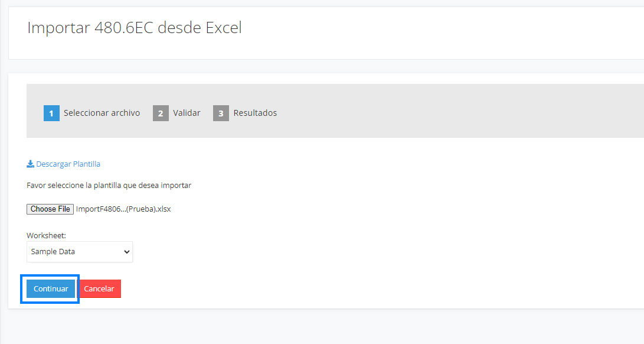Click the download icon beside Descargar Plantilla
Viewport: 644px width, 344px height.
pyautogui.click(x=30, y=164)
